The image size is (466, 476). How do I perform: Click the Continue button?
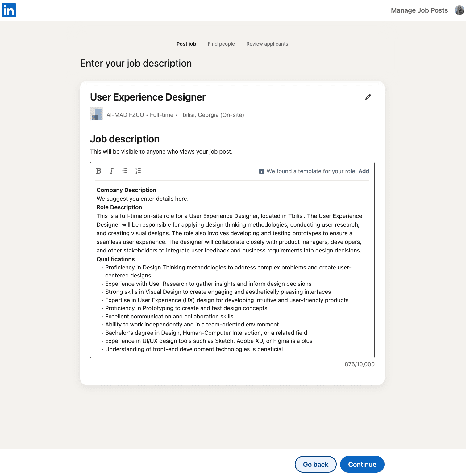tap(362, 464)
